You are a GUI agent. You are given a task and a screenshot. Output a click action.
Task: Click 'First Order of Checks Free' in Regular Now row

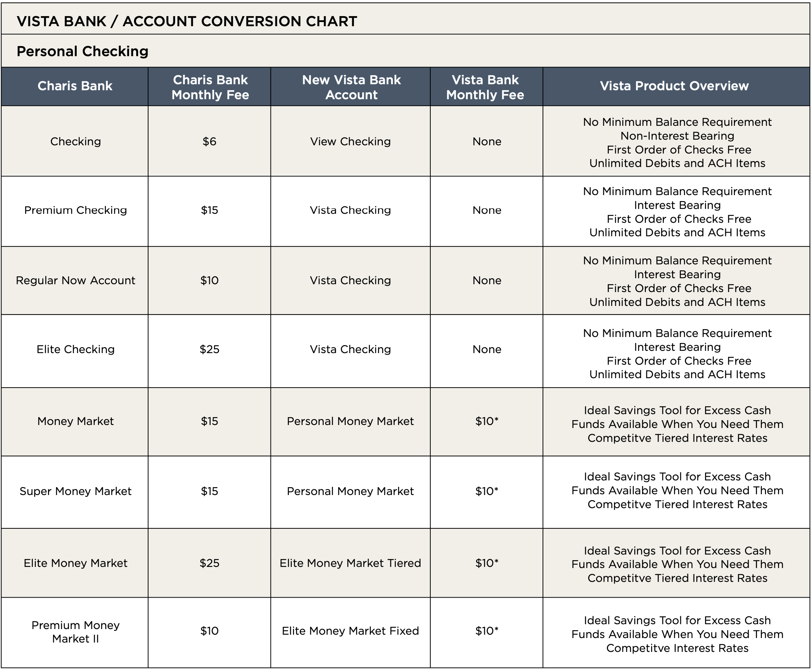click(x=679, y=288)
